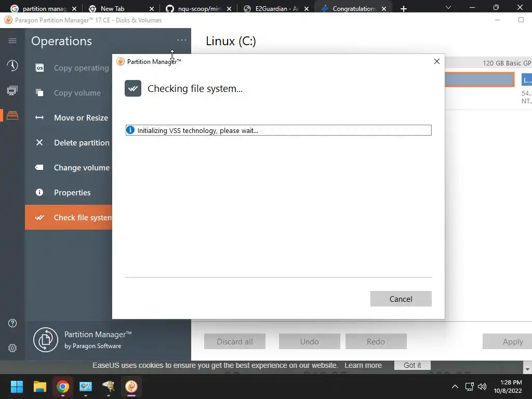This screenshot has height=399, width=532.
Task: Select the Initializing VSS technology message row
Action: click(x=278, y=130)
